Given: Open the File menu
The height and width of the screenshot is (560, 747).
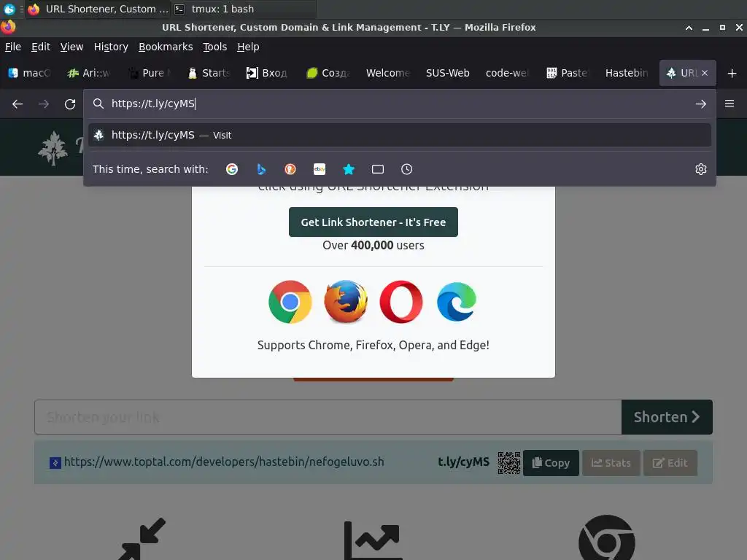Looking at the screenshot, I should pyautogui.click(x=13, y=47).
